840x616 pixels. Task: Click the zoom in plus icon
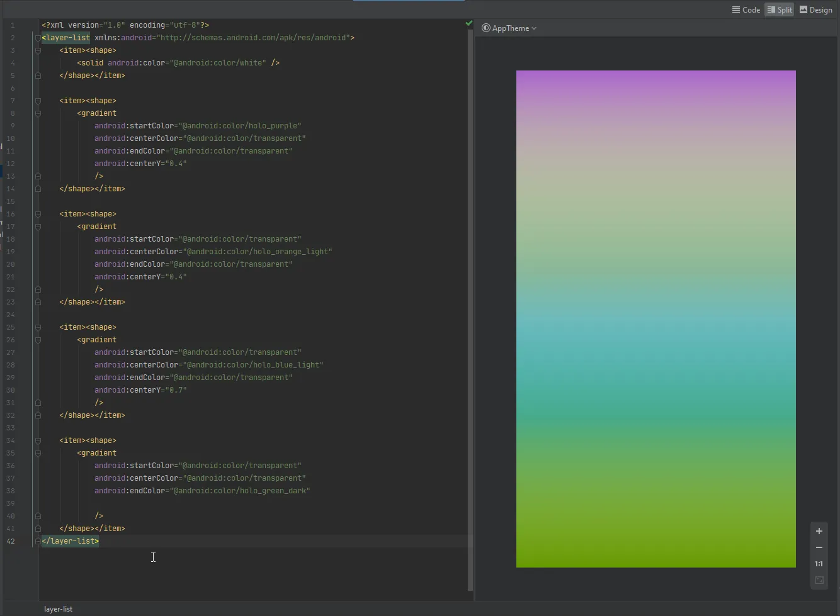point(819,531)
